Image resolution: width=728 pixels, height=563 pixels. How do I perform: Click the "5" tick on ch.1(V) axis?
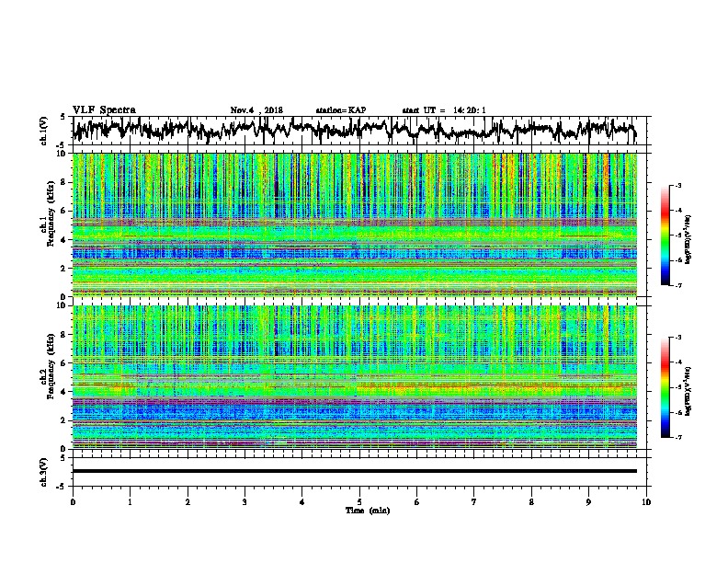[x=63, y=117]
